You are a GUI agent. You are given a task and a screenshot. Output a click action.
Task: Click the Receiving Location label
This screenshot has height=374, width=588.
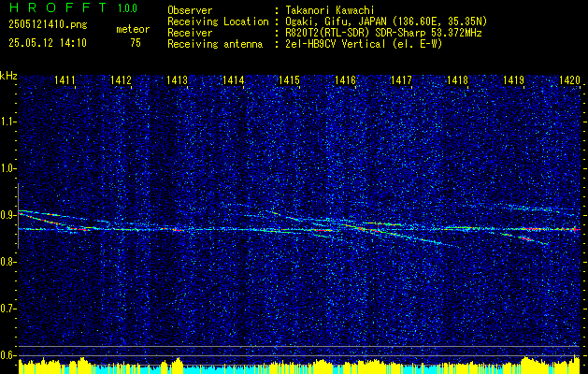click(x=218, y=22)
